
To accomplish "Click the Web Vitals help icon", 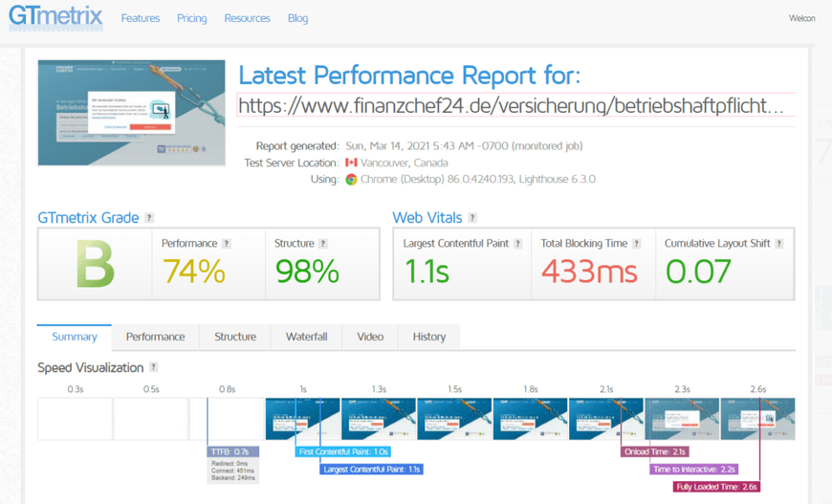I will tap(472, 217).
